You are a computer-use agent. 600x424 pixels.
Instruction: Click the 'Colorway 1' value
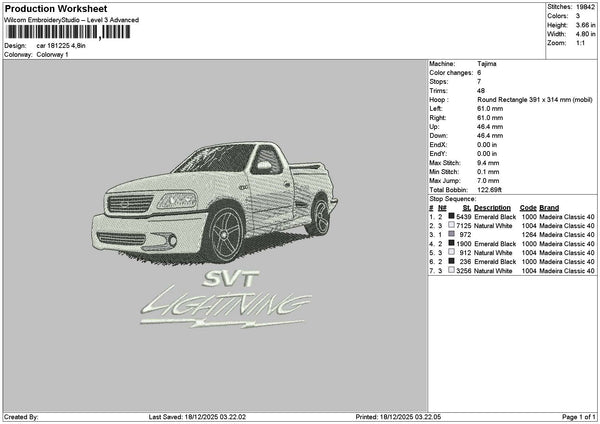52,55
